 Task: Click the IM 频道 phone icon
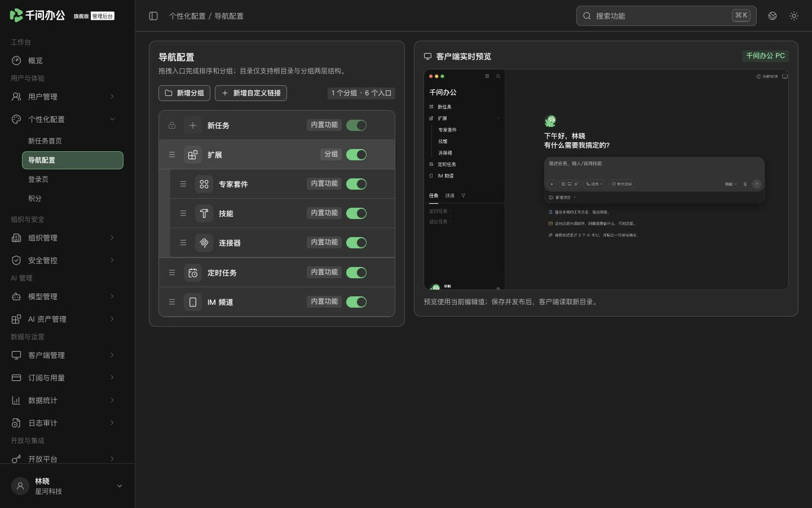tap(193, 302)
